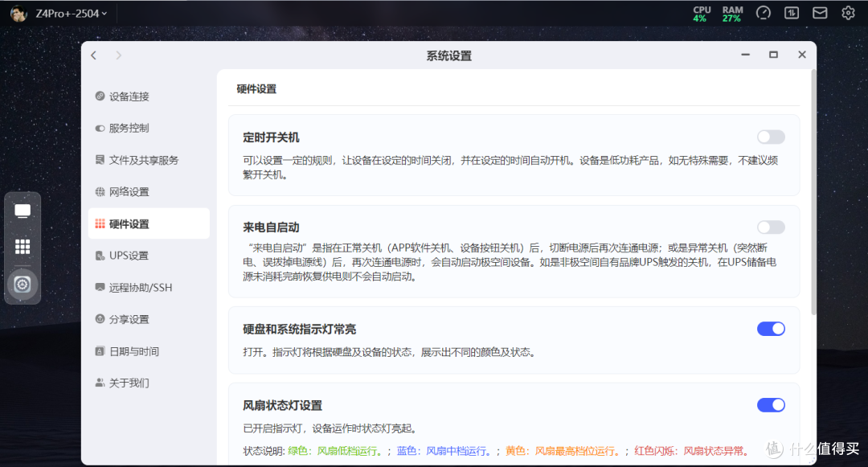The image size is (868, 467).
Task: Open 网络设置 page
Action: 149,192
